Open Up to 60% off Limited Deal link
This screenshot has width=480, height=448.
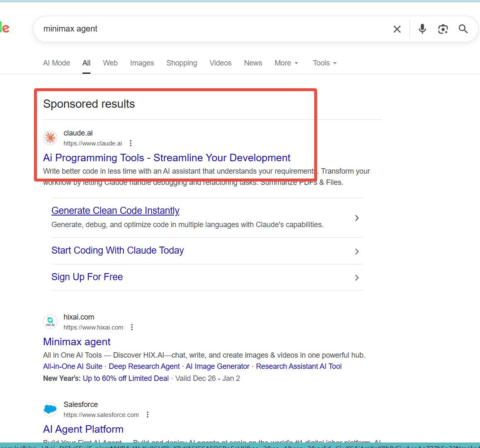(x=126, y=378)
